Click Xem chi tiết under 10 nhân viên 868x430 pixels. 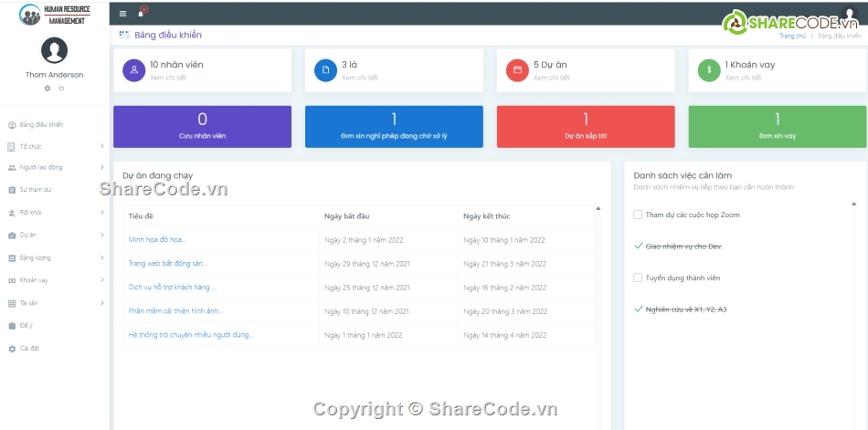pos(168,78)
